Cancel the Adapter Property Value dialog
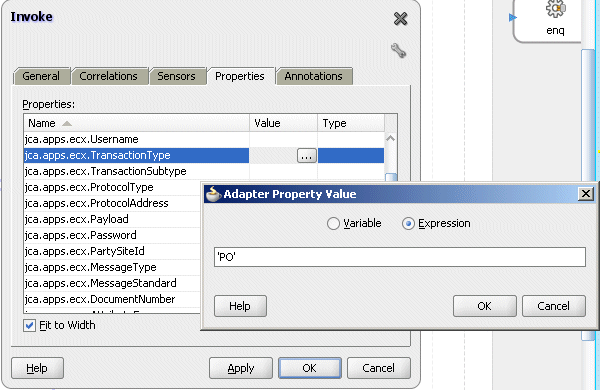This screenshot has height=390, width=600. click(x=554, y=306)
